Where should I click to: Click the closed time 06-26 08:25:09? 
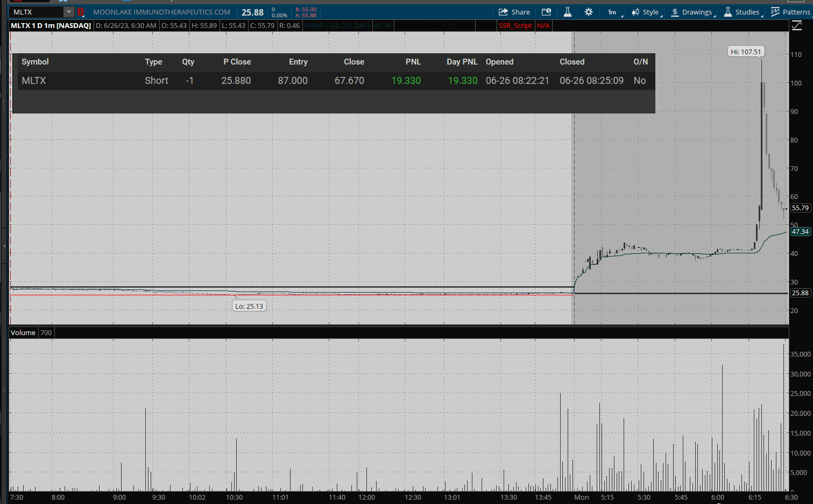point(591,81)
